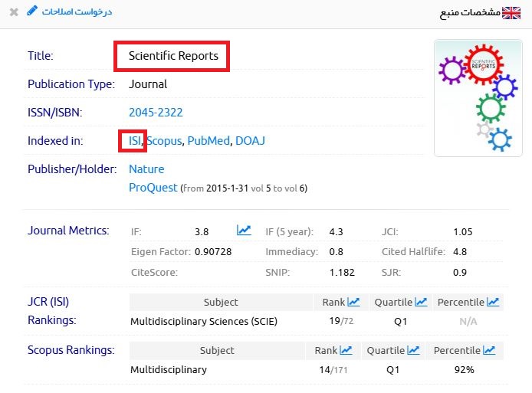The image size is (532, 393).
Task: Open Scopus Quartile trend chart icon
Action: click(413, 350)
